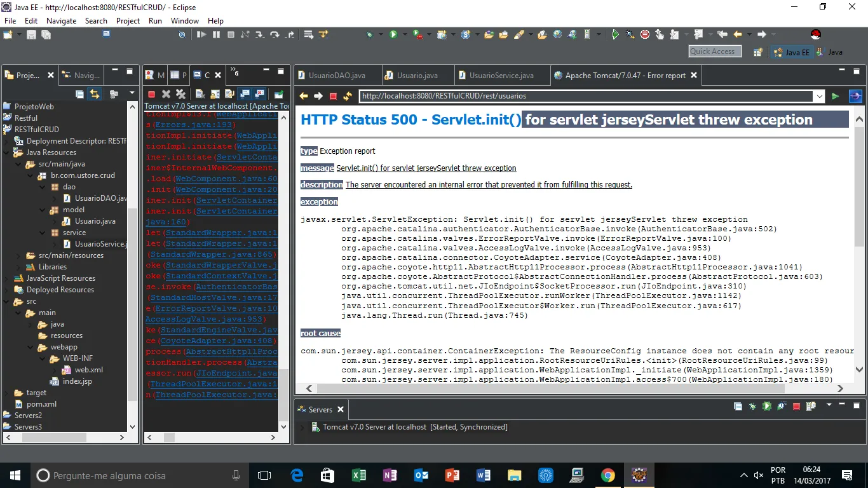Image resolution: width=868 pixels, height=488 pixels.
Task: Click Remove All Terminated Launches icon
Action: 180,94
